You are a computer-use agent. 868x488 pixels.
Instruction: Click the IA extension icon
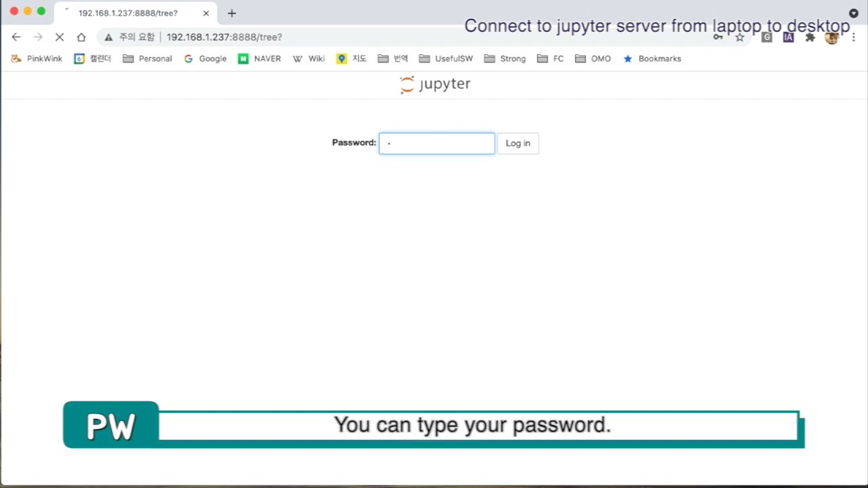[x=788, y=37]
